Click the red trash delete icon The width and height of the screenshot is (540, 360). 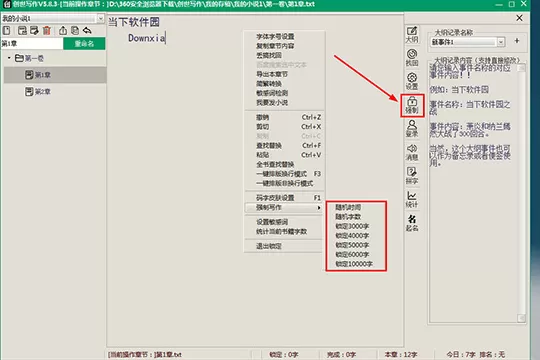[47, 30]
